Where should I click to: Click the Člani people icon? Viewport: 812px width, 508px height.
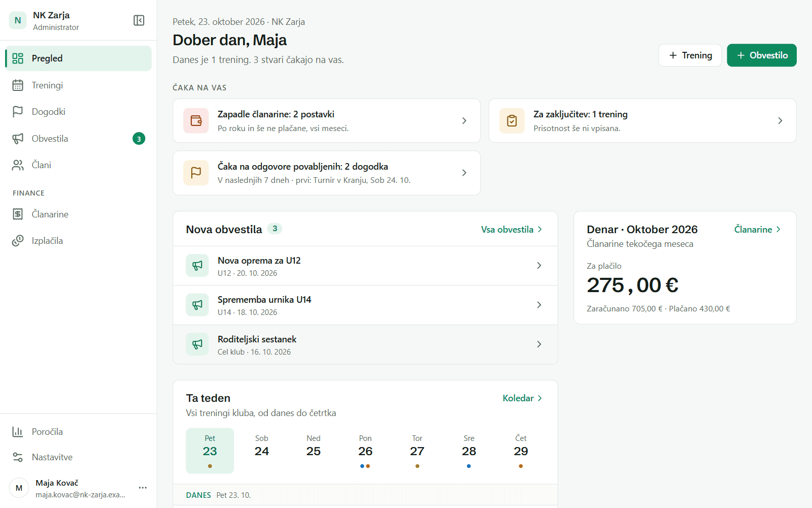pos(18,165)
